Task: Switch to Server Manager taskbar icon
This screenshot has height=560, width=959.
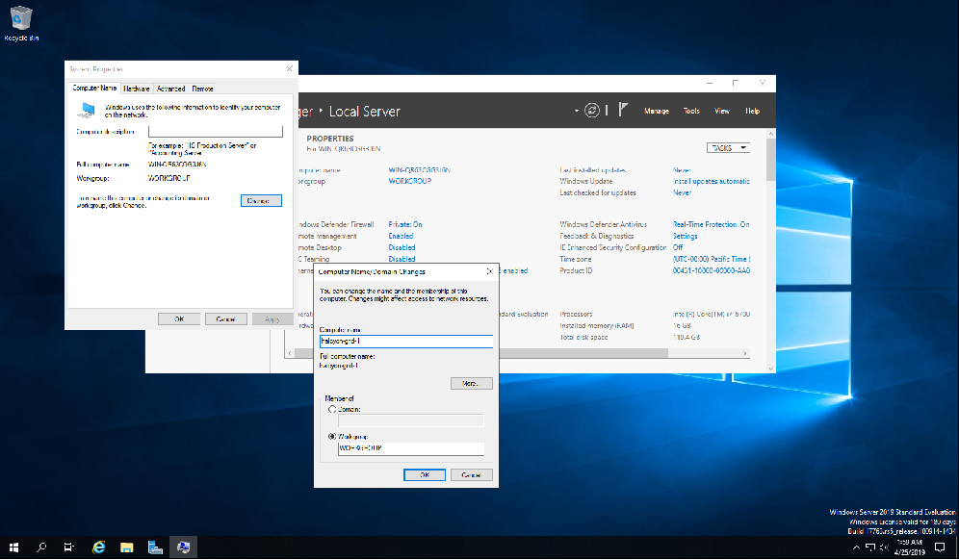Action: [155, 547]
